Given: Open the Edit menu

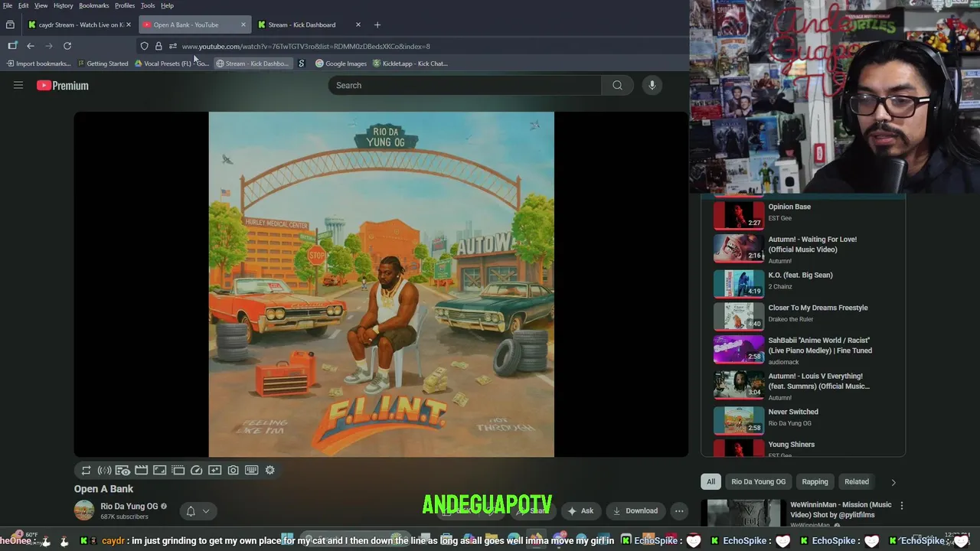Looking at the screenshot, I should (x=24, y=5).
